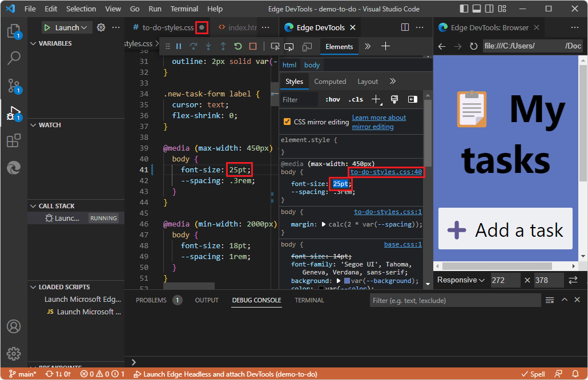This screenshot has width=588, height=380.
Task: Toggle the :hov pseudo-class state panel
Action: click(x=332, y=99)
